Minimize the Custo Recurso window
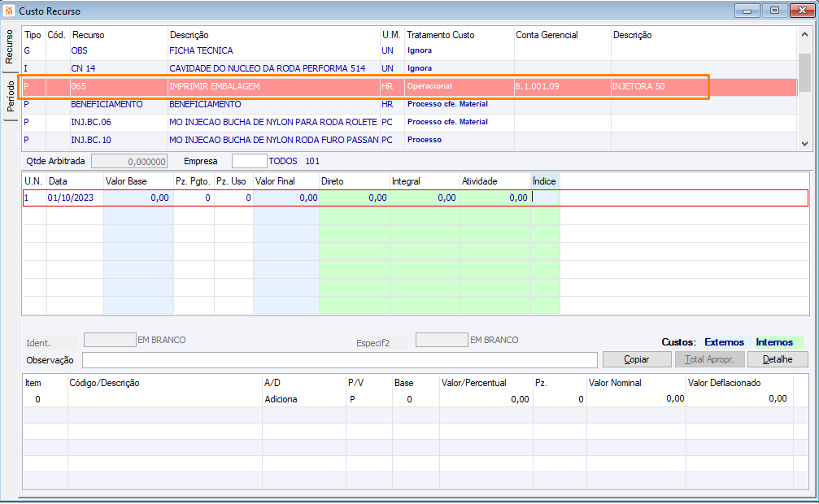 tap(747, 11)
